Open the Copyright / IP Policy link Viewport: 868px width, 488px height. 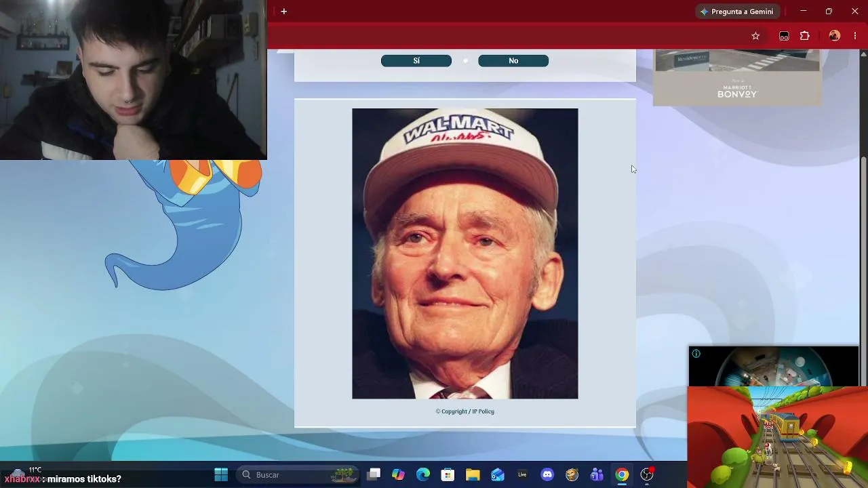pos(465,411)
